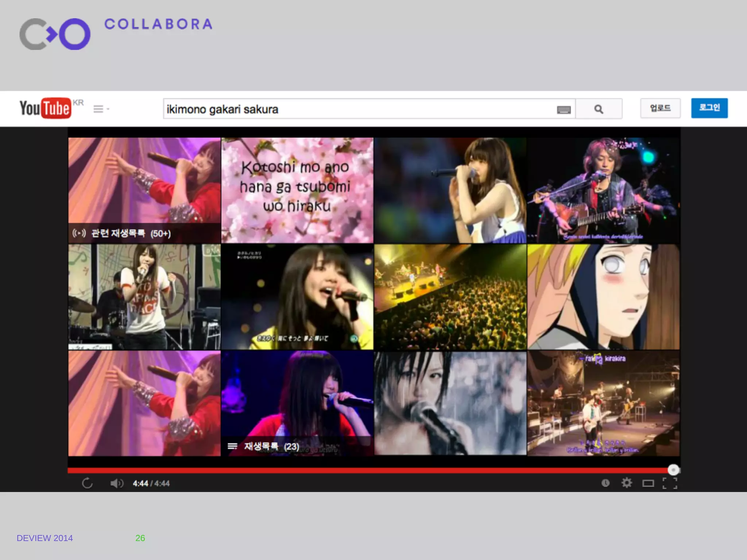
Task: Open the concert crowd video thumbnail
Action: pyautogui.click(x=450, y=297)
